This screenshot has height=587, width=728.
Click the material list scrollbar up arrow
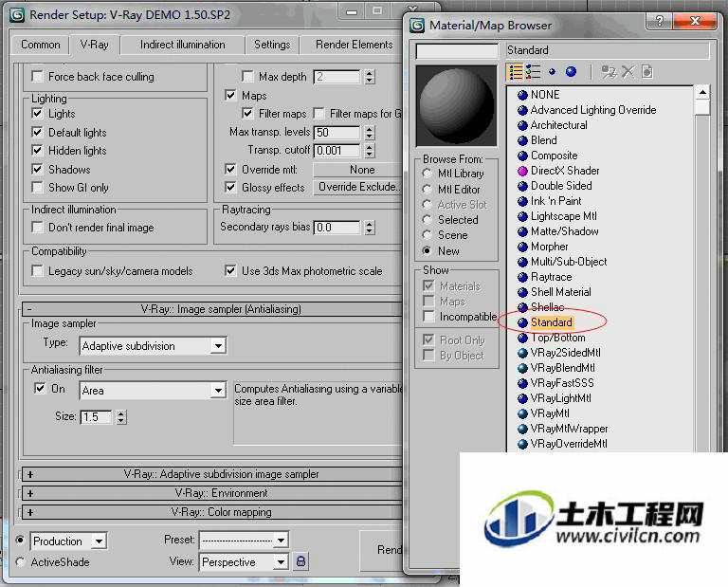(x=702, y=92)
